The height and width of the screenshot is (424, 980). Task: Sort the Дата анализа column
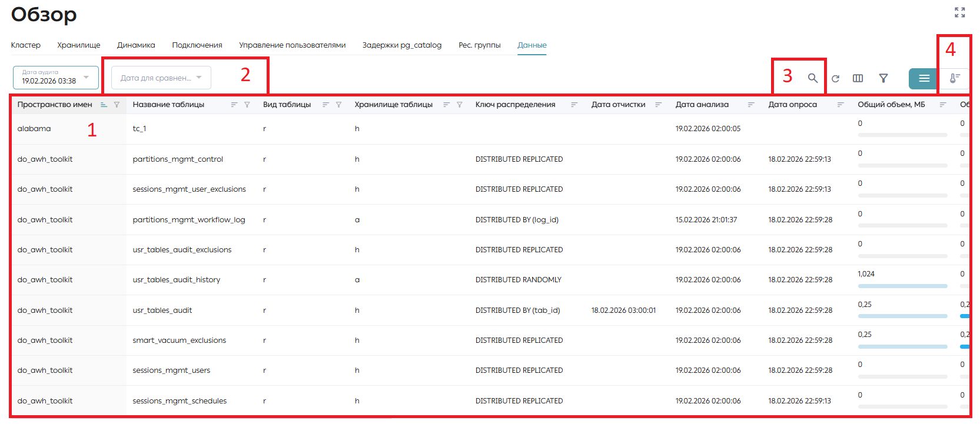(751, 105)
